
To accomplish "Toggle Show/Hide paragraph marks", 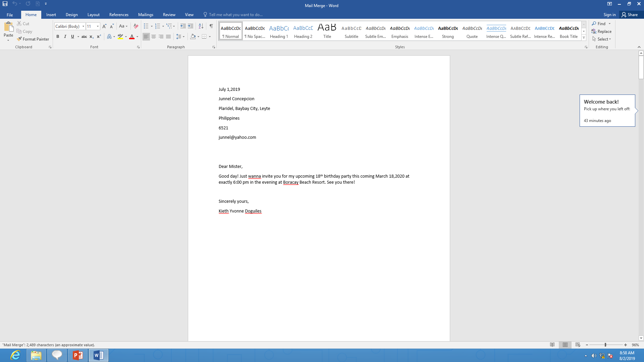I will click(211, 26).
